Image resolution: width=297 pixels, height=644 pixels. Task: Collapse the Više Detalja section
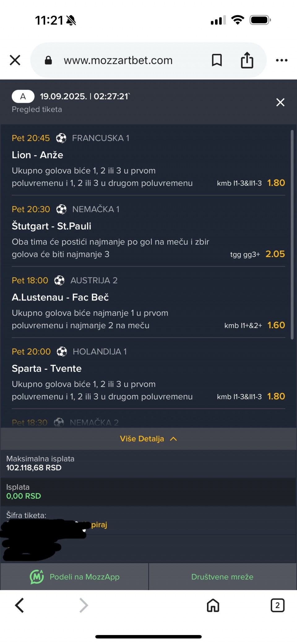148,439
